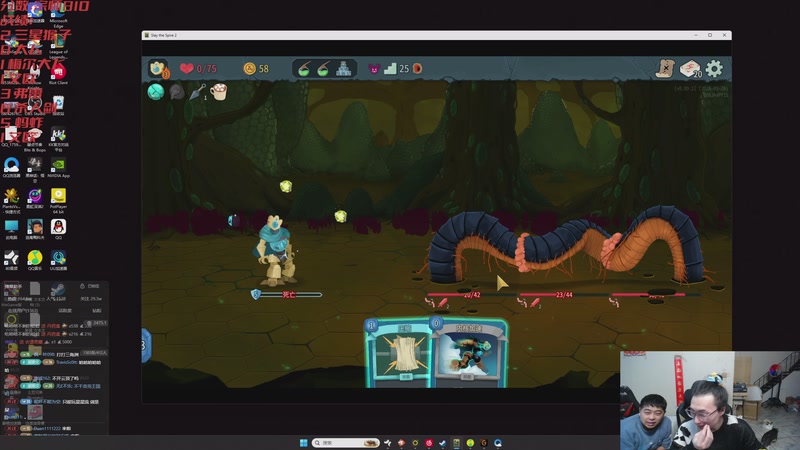The width and height of the screenshot is (800, 450).
Task: Click the orange boss icon beside floor number
Action: (x=417, y=68)
